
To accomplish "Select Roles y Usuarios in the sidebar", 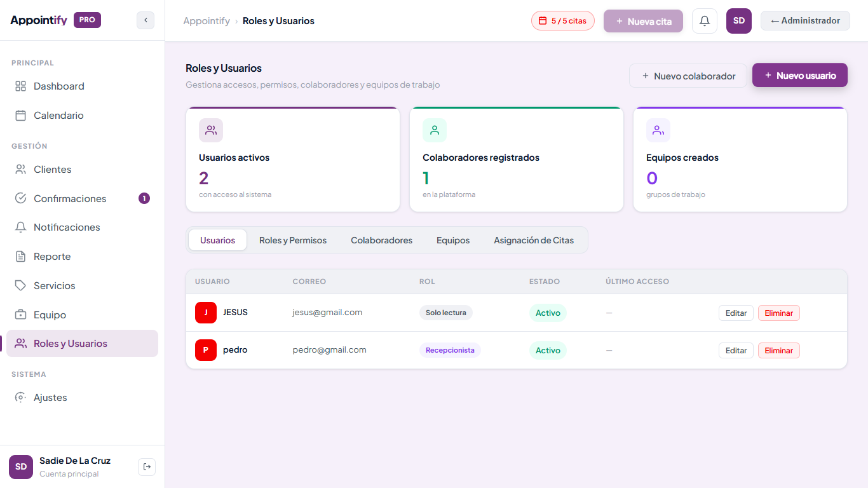I will pyautogui.click(x=82, y=343).
